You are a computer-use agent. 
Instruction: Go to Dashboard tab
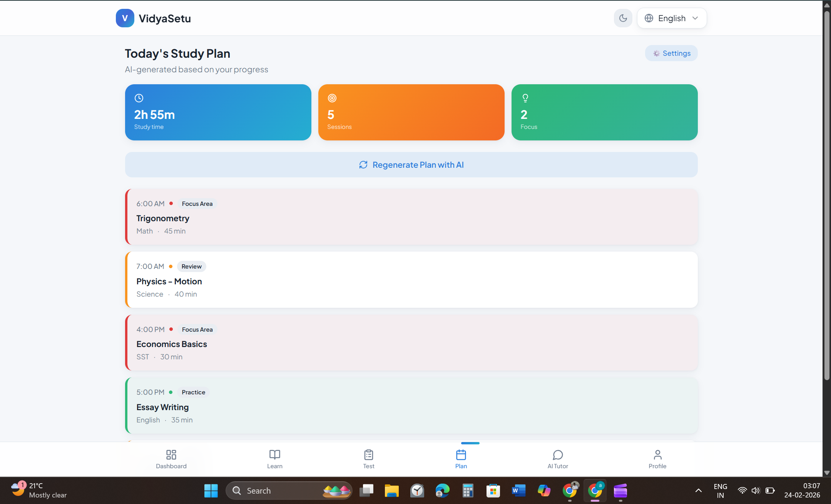tap(171, 459)
